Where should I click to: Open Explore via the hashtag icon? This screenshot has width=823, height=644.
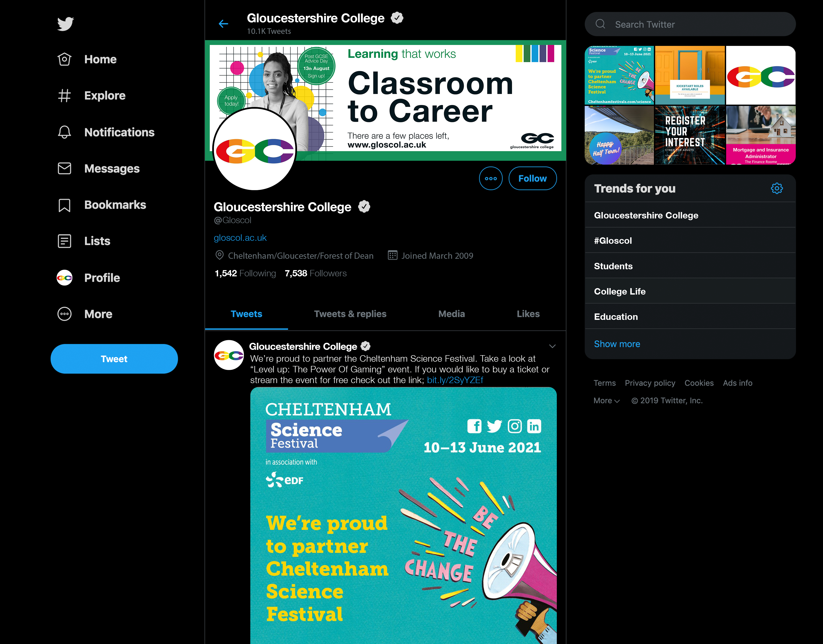pos(65,95)
